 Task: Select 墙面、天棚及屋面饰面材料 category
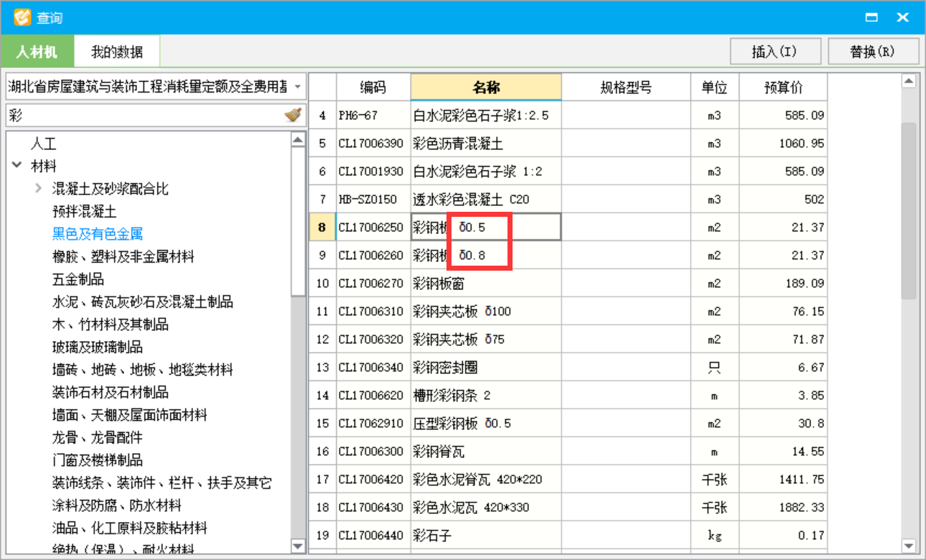click(130, 415)
